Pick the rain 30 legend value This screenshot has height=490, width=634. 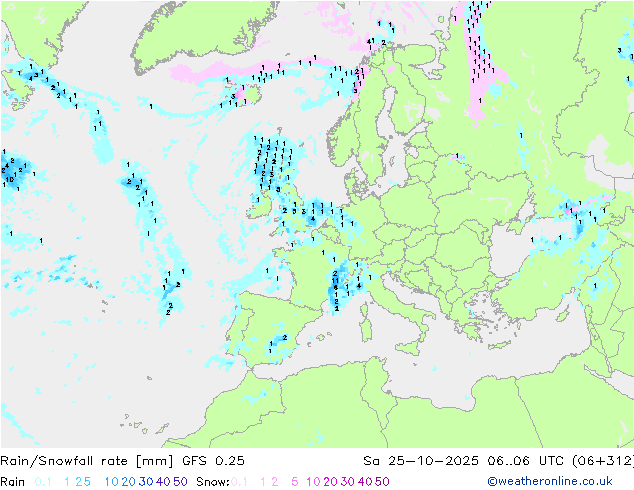tap(146, 482)
